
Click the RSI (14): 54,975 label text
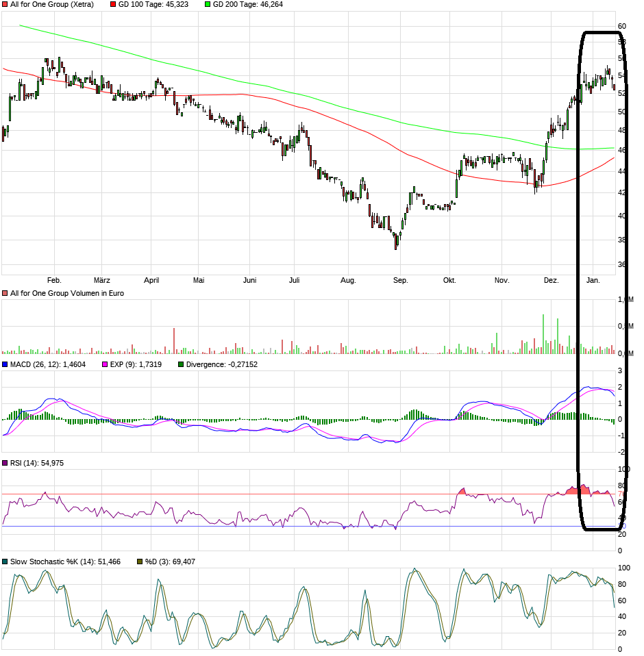click(x=37, y=464)
